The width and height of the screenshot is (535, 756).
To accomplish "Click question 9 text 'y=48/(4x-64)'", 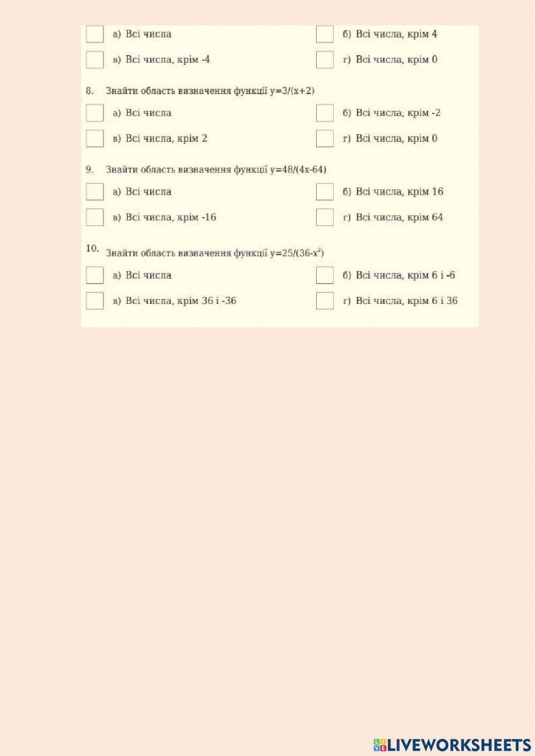I will click(298, 170).
